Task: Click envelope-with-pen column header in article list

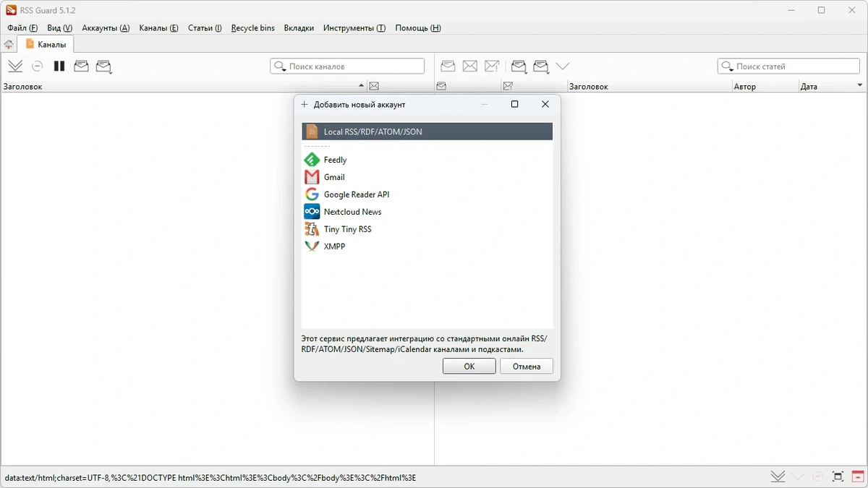Action: pos(508,86)
